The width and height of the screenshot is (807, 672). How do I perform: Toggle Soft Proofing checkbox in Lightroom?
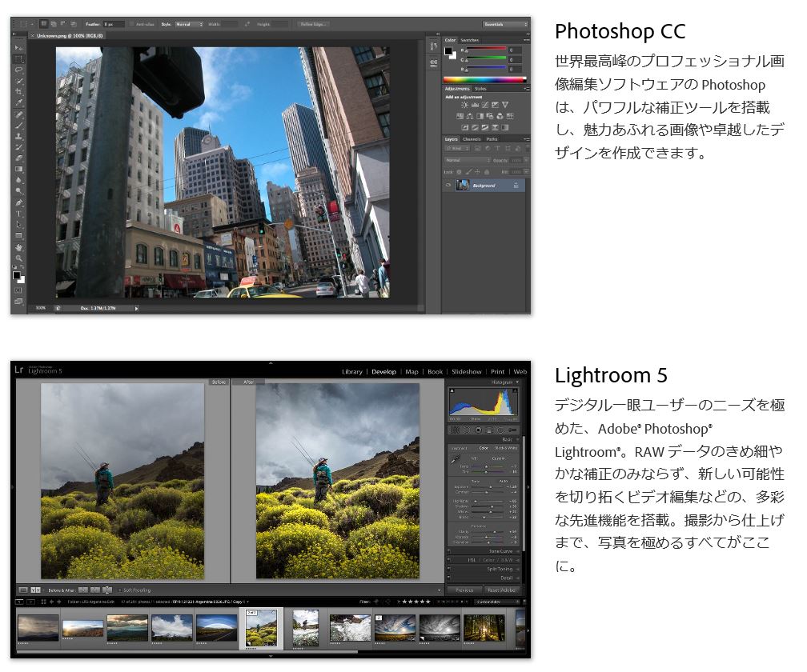point(120,590)
